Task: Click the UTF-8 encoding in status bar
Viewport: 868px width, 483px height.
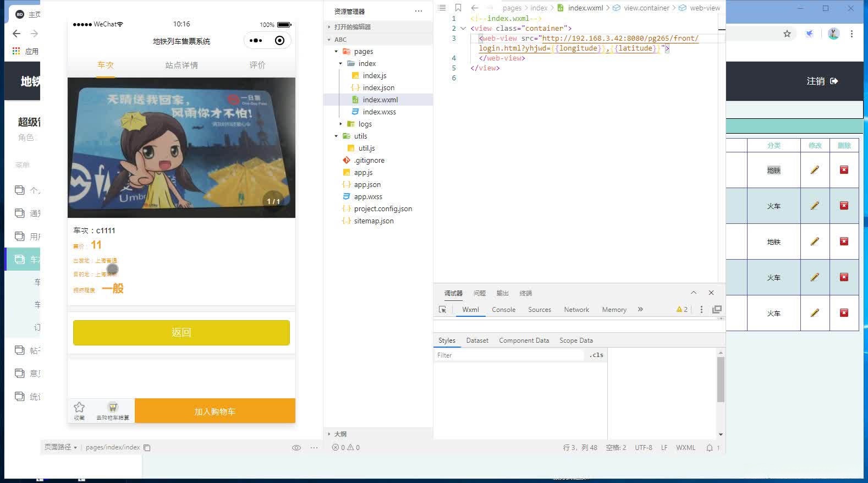Action: (x=644, y=448)
